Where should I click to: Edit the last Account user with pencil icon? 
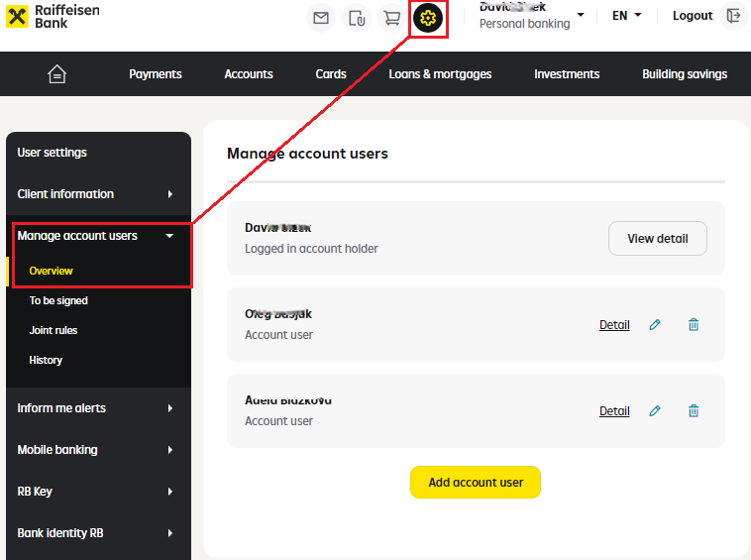(655, 411)
